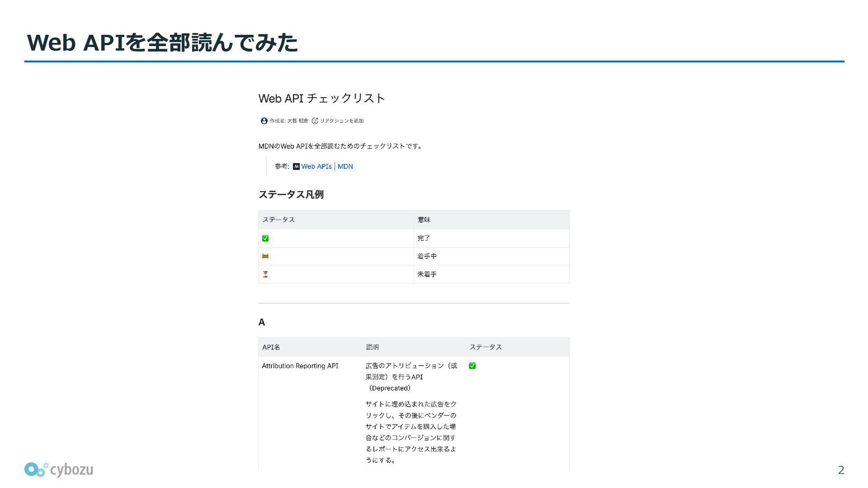Click リアクションを追加 button text

click(342, 121)
